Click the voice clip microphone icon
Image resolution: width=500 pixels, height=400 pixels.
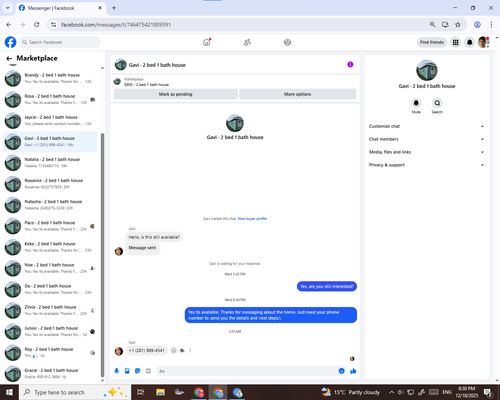pos(117,371)
